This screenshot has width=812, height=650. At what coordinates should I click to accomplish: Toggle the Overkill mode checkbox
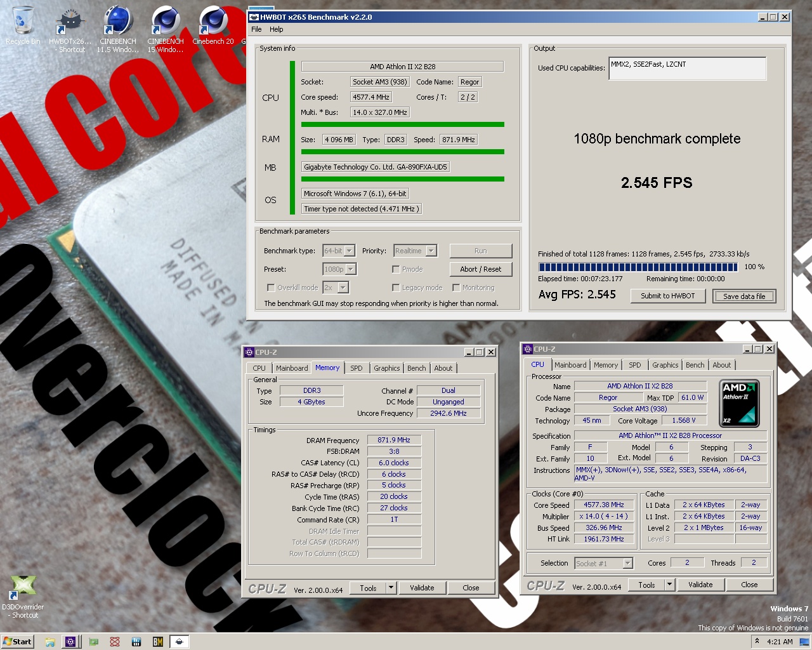(271, 288)
